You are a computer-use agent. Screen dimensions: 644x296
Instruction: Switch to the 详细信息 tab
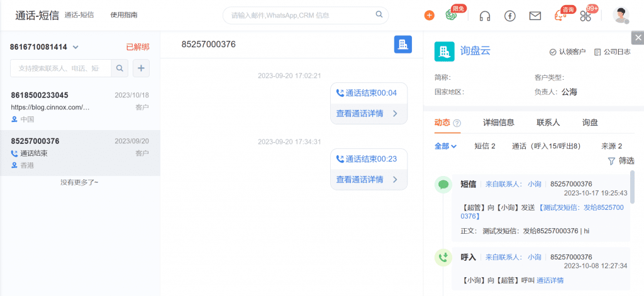[x=498, y=123]
